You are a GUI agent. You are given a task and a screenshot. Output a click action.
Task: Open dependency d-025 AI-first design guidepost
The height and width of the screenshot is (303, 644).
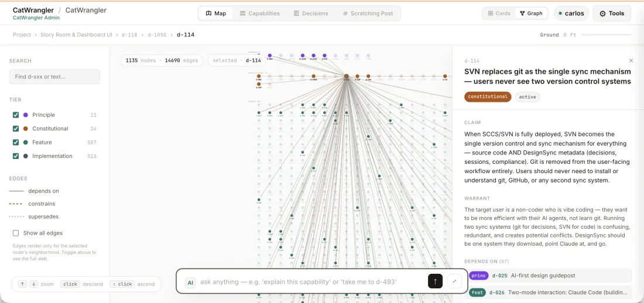[550, 276]
